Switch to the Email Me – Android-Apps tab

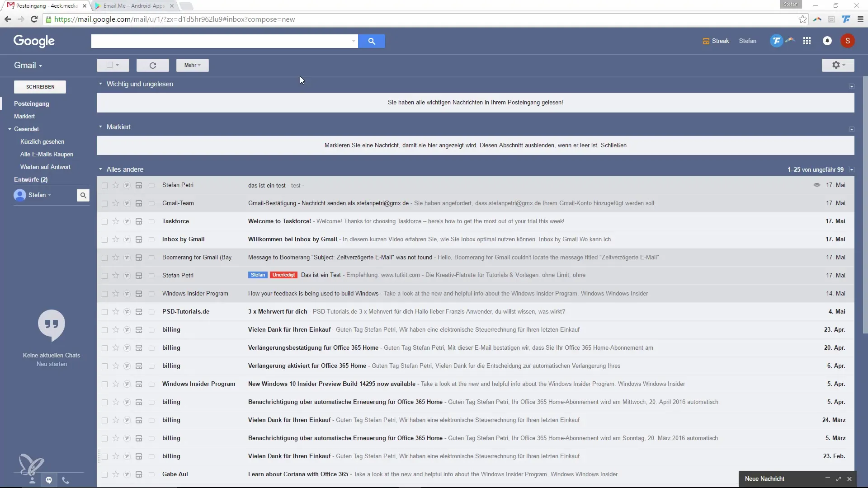click(x=134, y=6)
